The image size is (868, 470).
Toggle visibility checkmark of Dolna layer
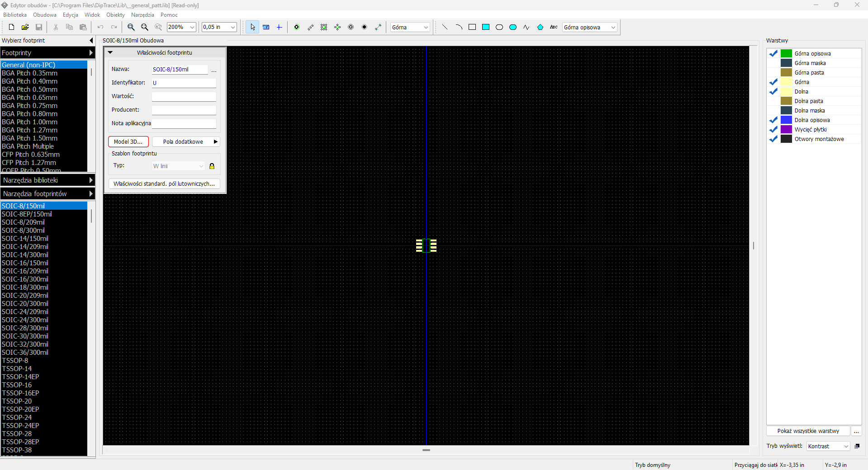(773, 91)
